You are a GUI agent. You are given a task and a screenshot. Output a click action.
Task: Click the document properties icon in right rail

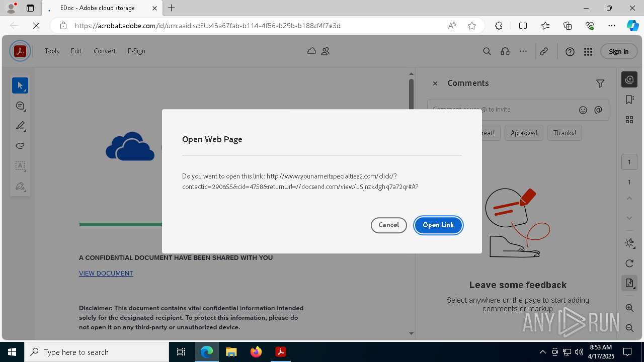(x=629, y=283)
